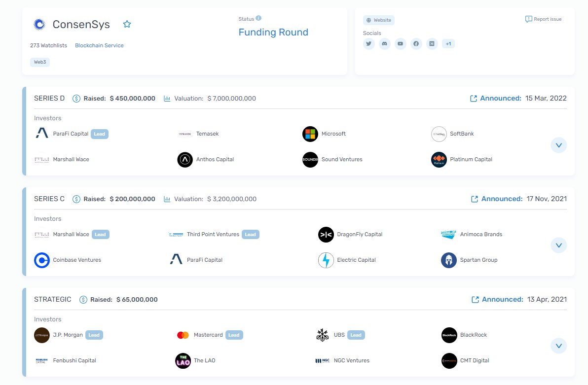The width and height of the screenshot is (588, 385).
Task: Select Mastercard investor name
Action: click(208, 335)
